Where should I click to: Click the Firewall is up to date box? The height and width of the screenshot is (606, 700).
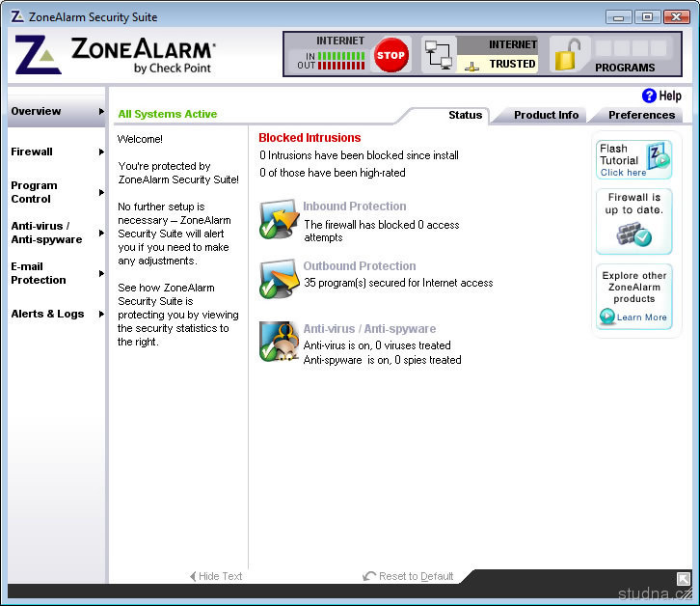633,221
